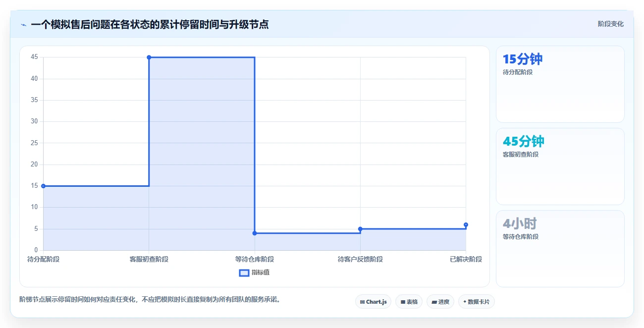Screen dimensions: 644x328
Task: Click the legend color box for 指标值
Action: click(x=244, y=273)
